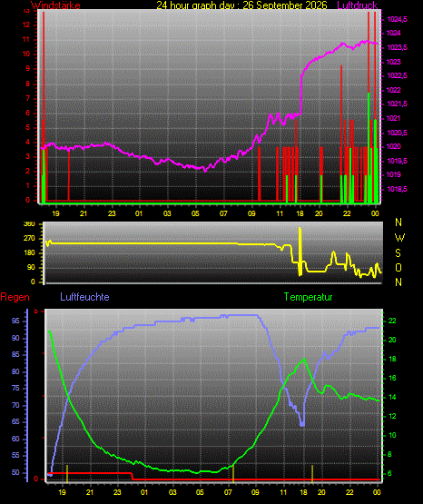423x504 pixels.
Task: Click the S wind direction label
Action: click(398, 253)
